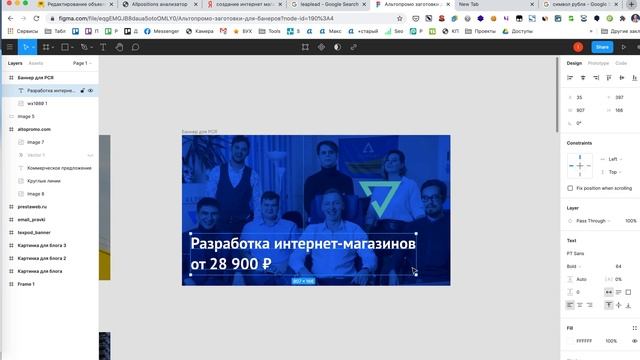Switch to the Design tab
The width and height of the screenshot is (640, 360).
pos(574,63)
